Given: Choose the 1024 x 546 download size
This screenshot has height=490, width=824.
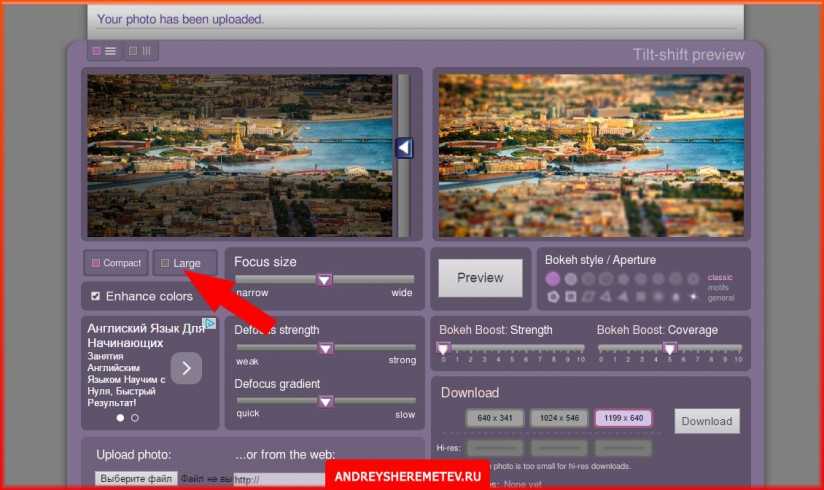Looking at the screenshot, I should 558,419.
